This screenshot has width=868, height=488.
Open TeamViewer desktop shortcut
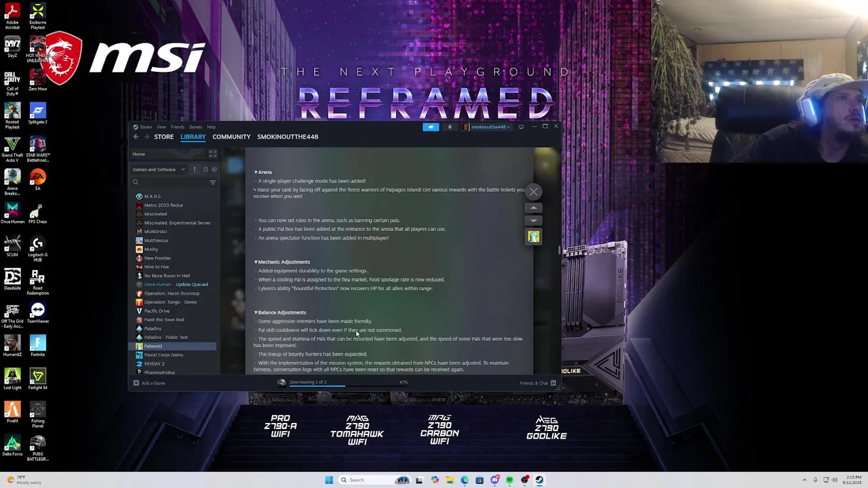point(37,314)
